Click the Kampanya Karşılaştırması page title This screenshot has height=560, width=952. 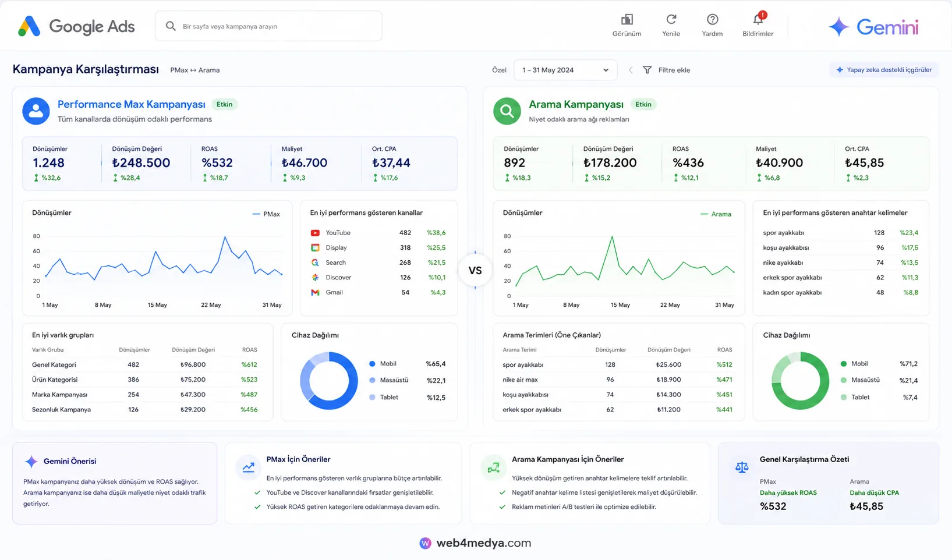[x=86, y=69]
